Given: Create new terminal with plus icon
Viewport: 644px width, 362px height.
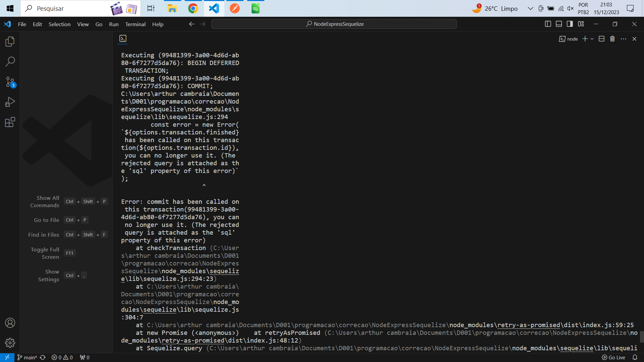Looking at the screenshot, I should 585,39.
